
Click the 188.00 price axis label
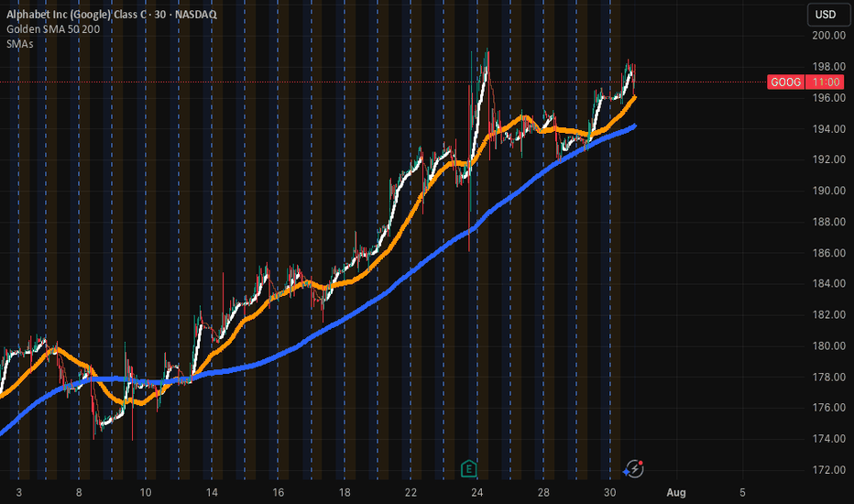[x=828, y=221]
